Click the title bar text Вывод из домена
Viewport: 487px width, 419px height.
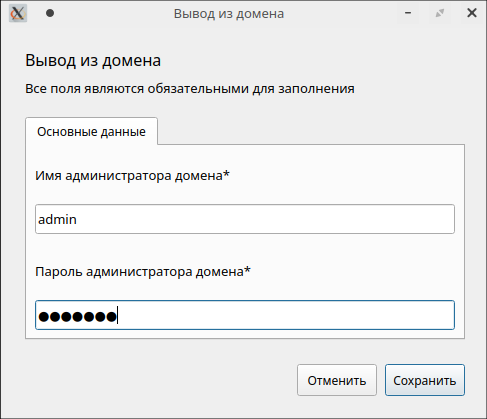tap(229, 14)
